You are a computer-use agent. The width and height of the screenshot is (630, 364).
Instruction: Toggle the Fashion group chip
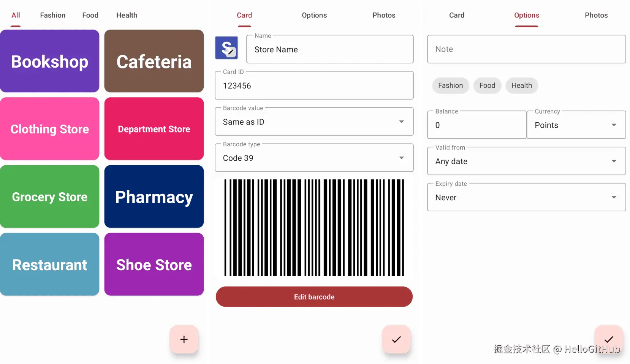(x=450, y=85)
